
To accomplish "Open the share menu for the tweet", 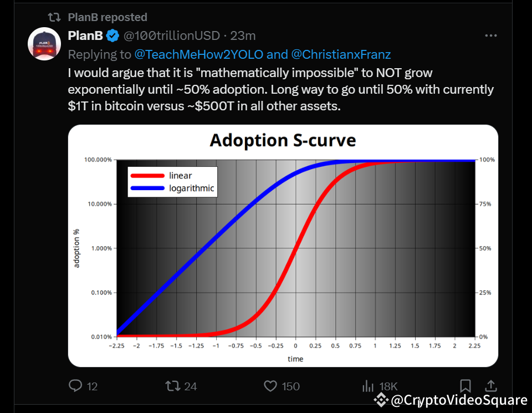I will 490,386.
